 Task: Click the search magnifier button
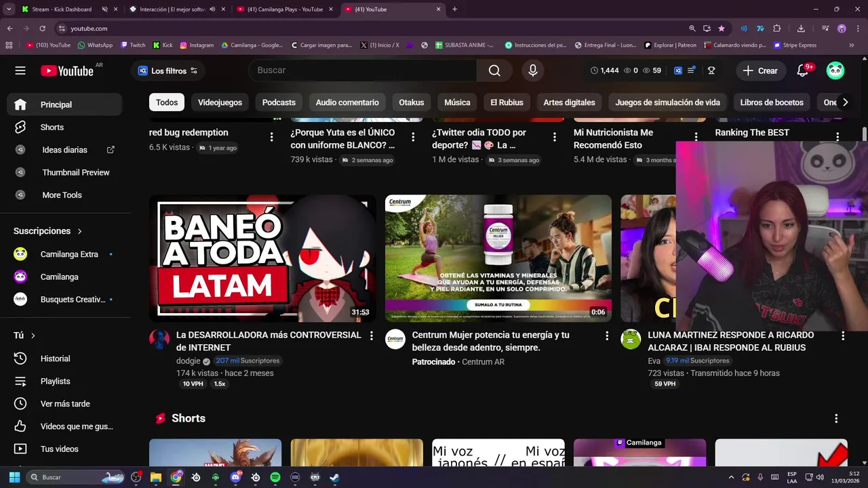[x=494, y=70]
